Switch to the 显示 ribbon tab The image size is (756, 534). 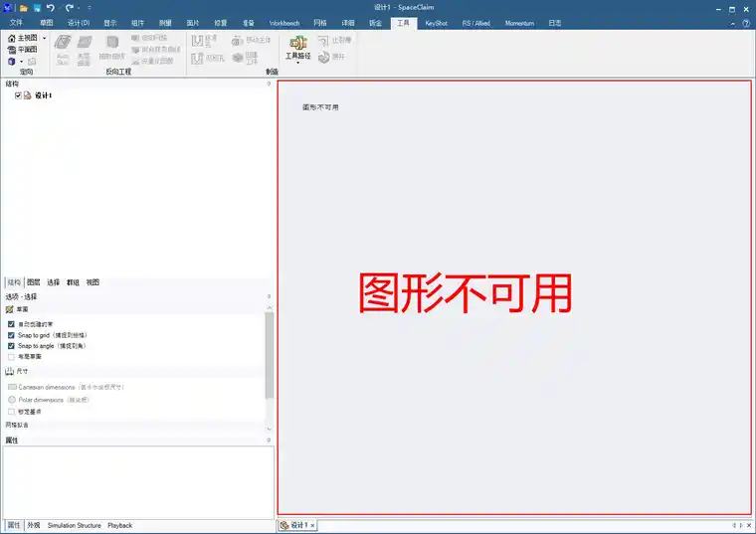[x=110, y=23]
